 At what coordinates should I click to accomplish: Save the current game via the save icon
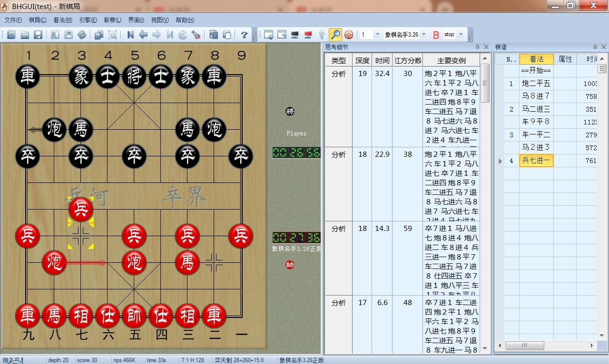(x=38, y=34)
